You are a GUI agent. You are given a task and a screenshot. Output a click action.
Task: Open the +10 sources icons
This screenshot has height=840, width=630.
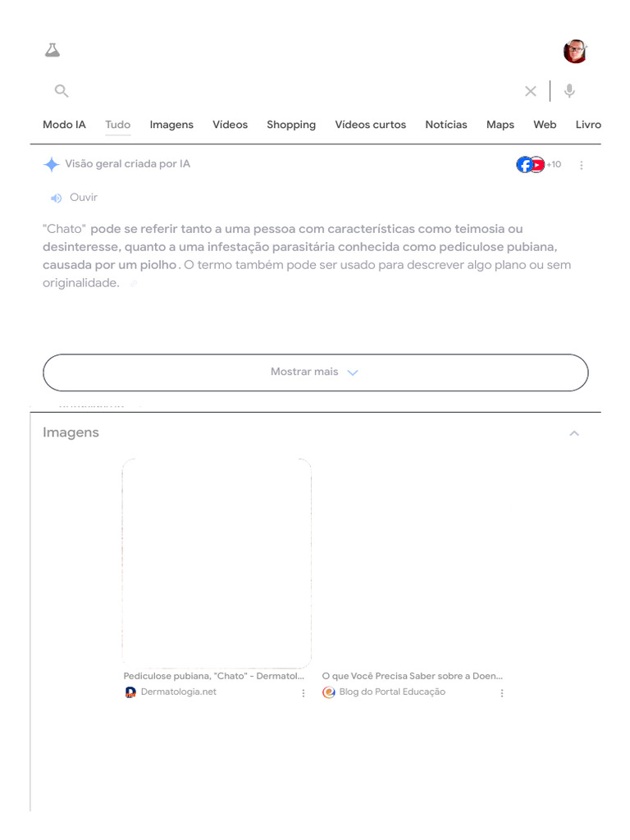tap(539, 165)
